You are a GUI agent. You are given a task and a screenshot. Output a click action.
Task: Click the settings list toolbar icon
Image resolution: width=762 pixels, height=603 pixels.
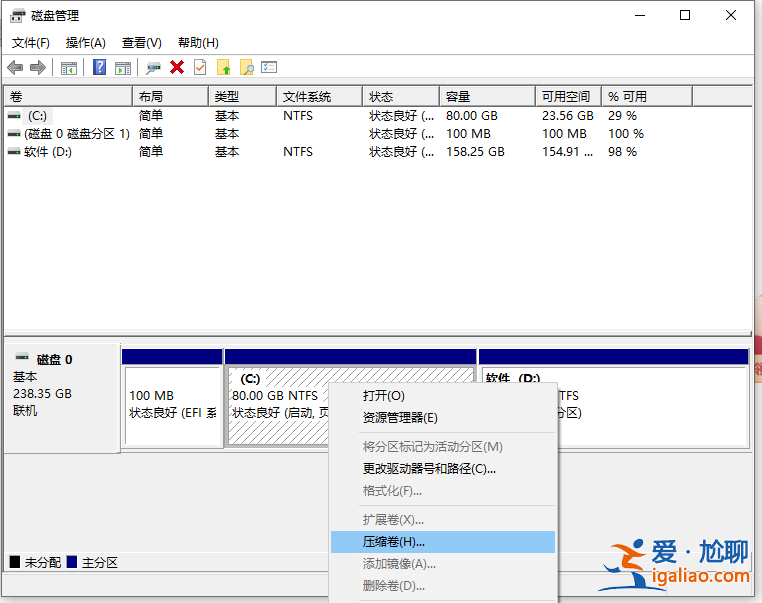point(269,67)
